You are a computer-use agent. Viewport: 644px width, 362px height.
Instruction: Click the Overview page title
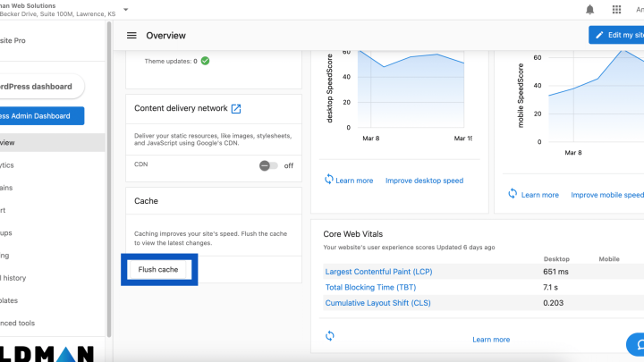click(x=166, y=35)
